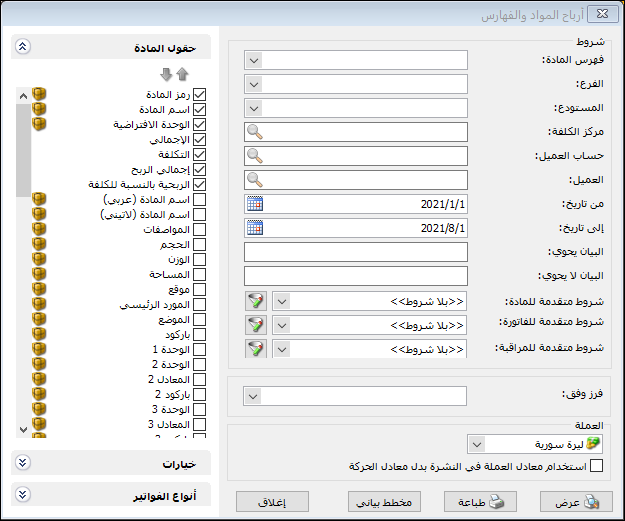
Task: Open the العملة currency dropdown
Action: pyautogui.click(x=477, y=444)
